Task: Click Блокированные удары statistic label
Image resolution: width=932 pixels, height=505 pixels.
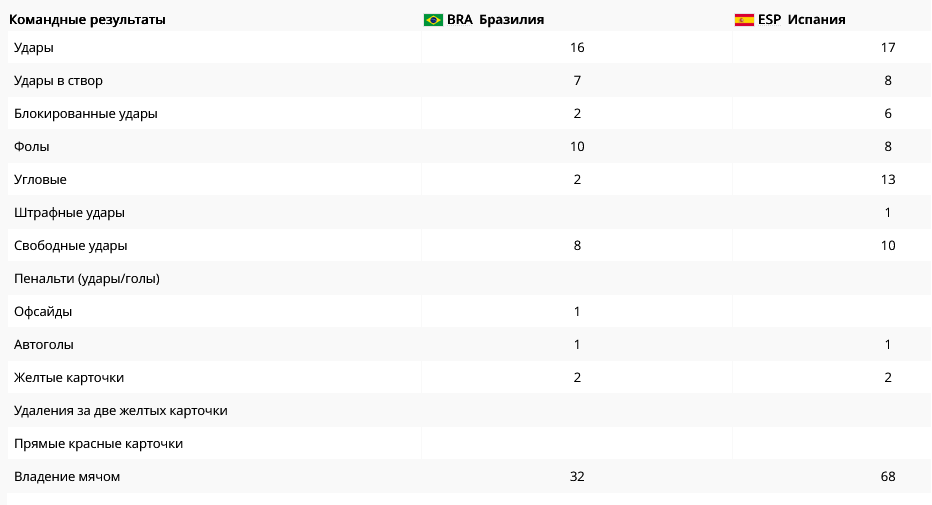Action: (86, 113)
